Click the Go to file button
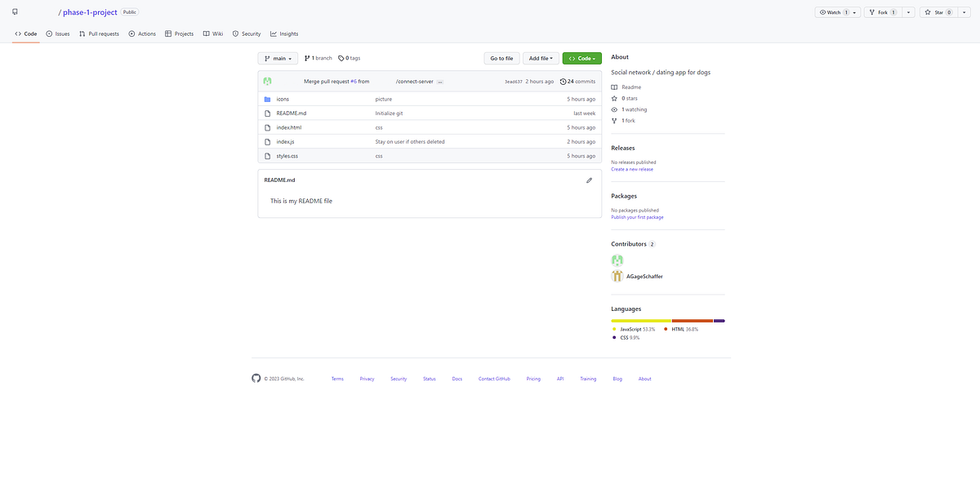 click(501, 58)
